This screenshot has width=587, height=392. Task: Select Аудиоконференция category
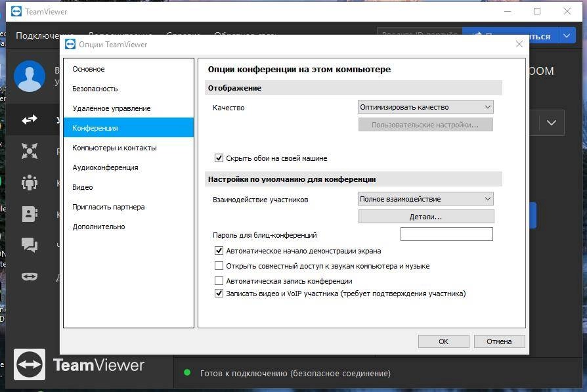pos(129,167)
